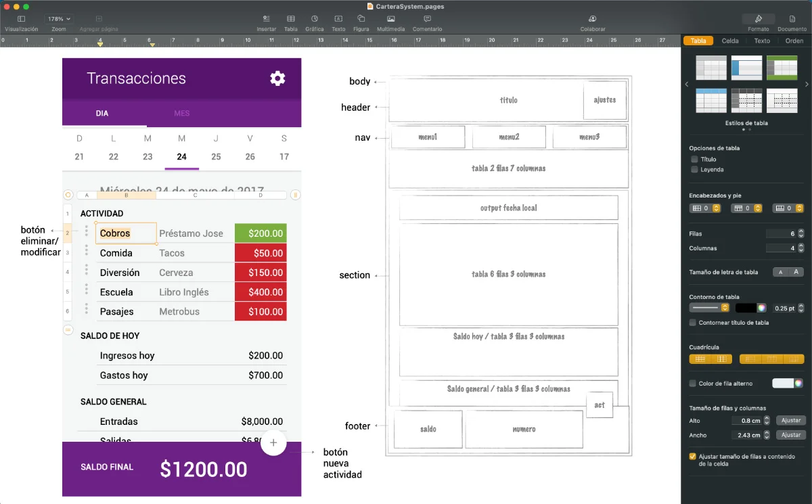812x504 pixels.
Task: Click Ajustar button next to Alto
Action: click(791, 421)
